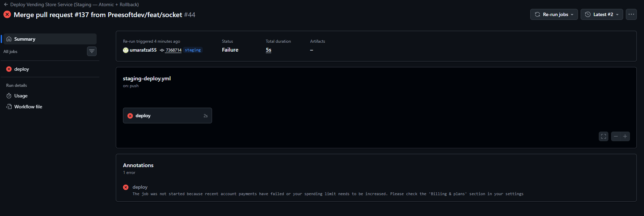Open the umarafzal55 user profile link
This screenshot has height=216, width=644.
click(x=143, y=50)
